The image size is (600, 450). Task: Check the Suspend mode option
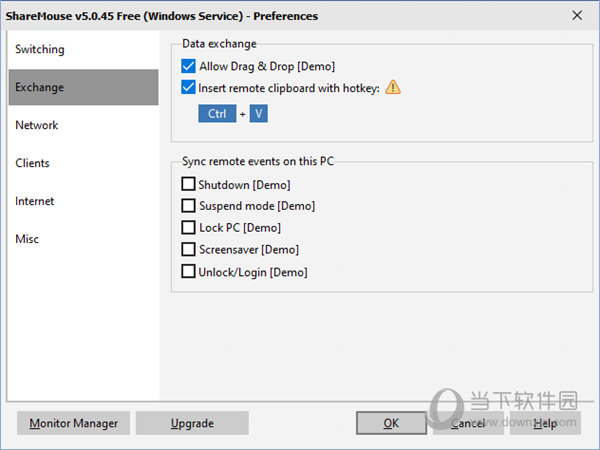click(x=189, y=206)
